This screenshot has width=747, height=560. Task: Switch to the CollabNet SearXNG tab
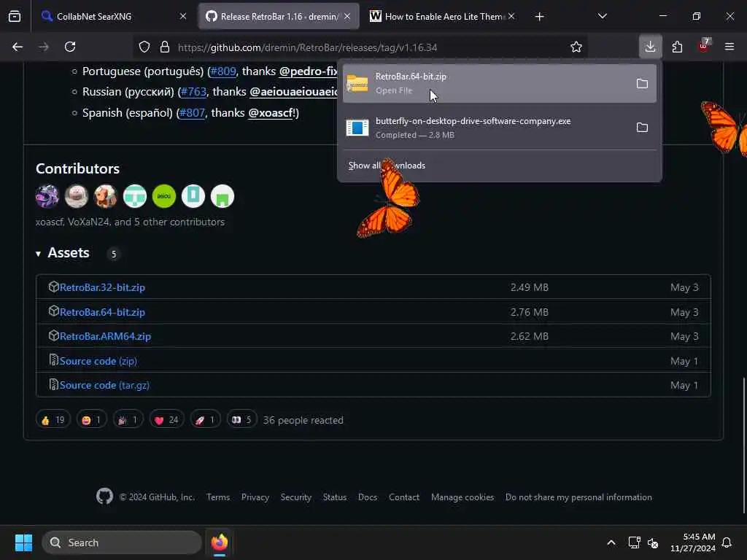[113, 16]
